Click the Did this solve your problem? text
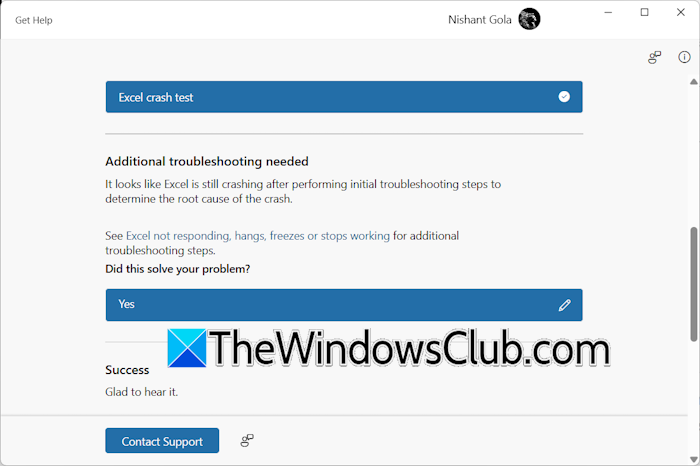Viewport: 700px width, 466px height. (178, 269)
